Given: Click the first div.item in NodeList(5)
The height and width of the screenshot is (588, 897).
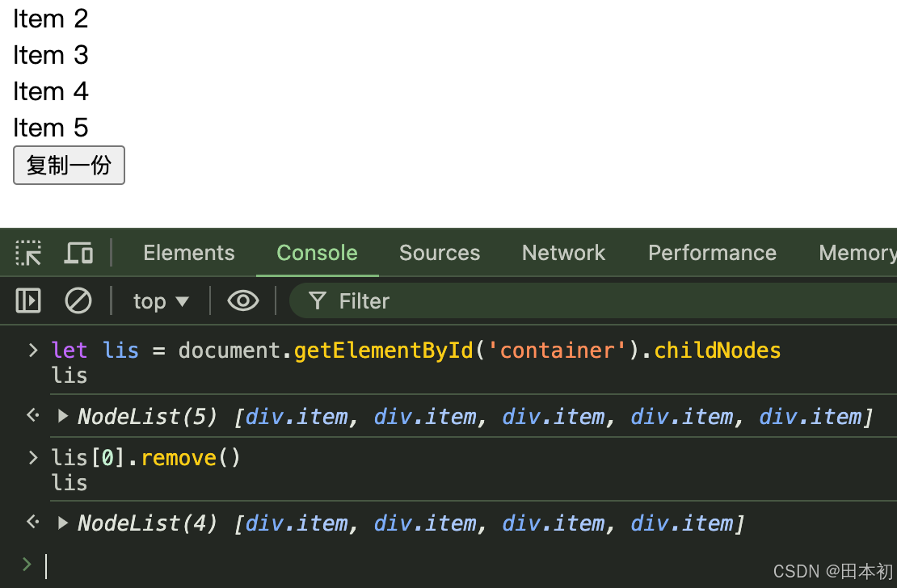Looking at the screenshot, I should tap(297, 417).
